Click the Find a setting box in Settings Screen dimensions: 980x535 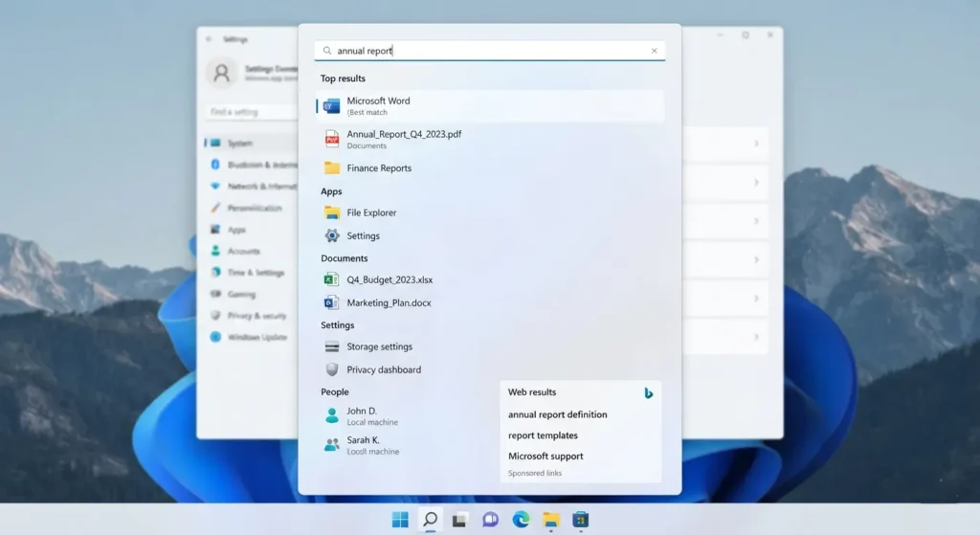pyautogui.click(x=252, y=112)
